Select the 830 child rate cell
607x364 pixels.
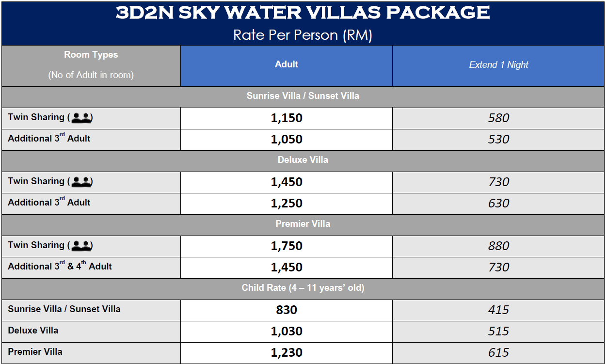coord(287,310)
